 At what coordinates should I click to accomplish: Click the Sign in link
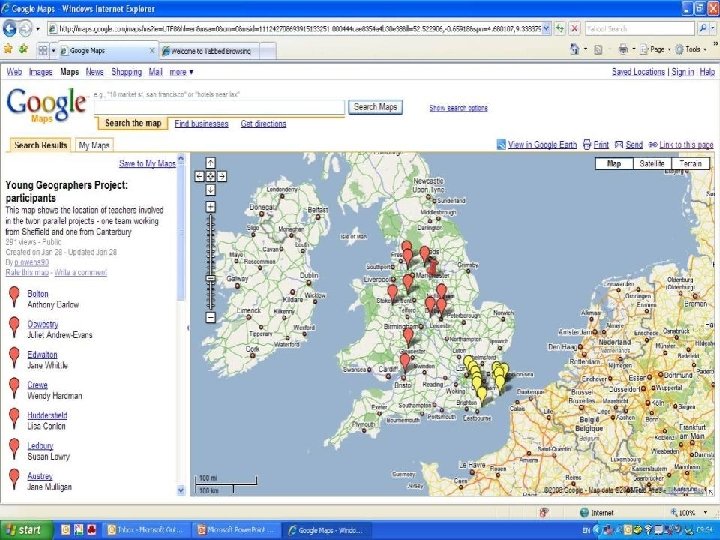pyautogui.click(x=683, y=72)
